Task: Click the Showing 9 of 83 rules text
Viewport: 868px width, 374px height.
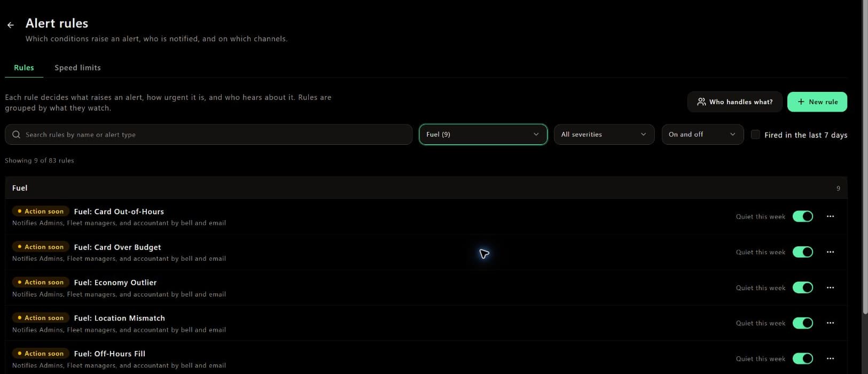Action: click(x=40, y=160)
